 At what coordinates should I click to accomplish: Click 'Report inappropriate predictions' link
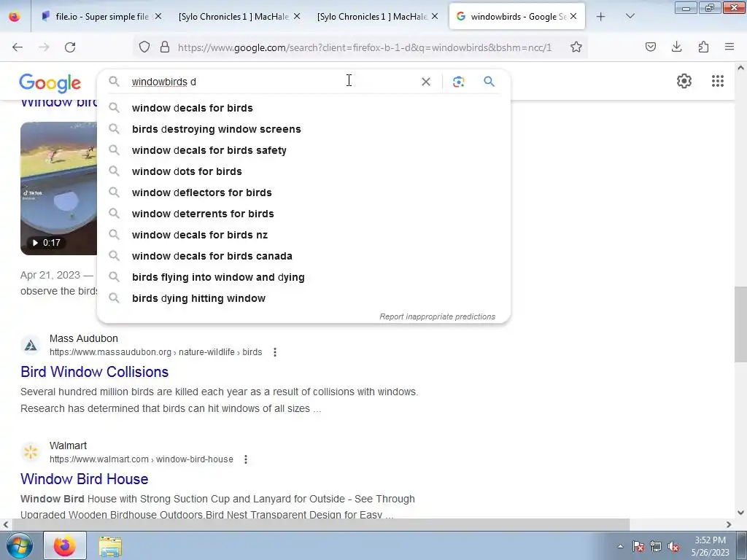point(438,316)
